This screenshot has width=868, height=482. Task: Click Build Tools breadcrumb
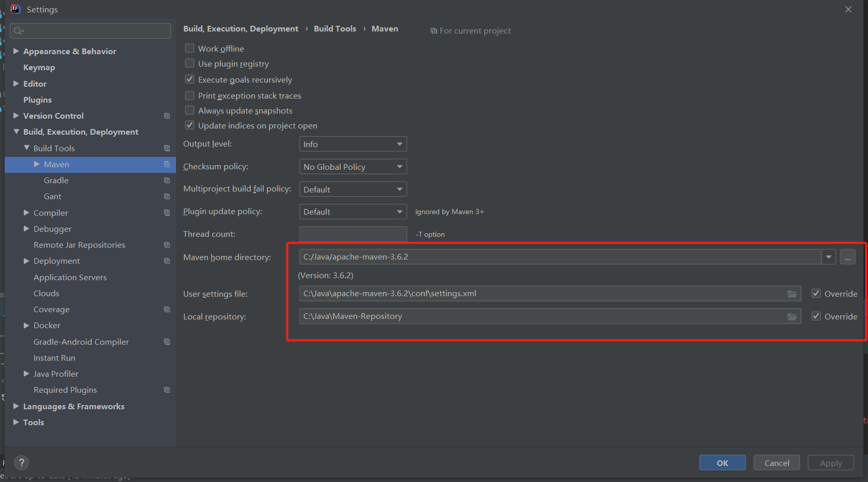click(335, 29)
